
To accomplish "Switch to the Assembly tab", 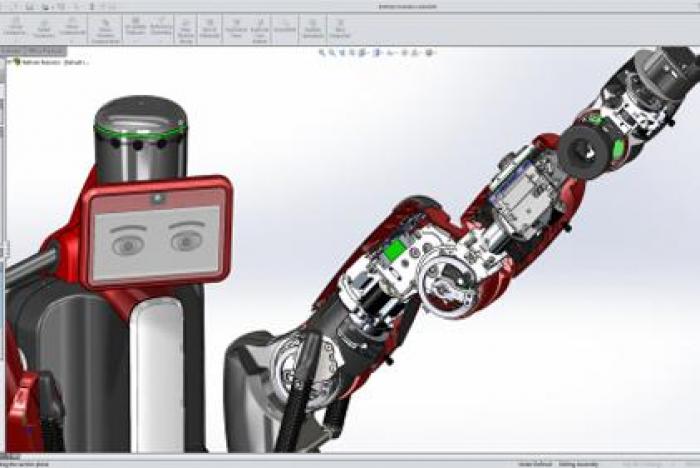I will click(x=14, y=50).
